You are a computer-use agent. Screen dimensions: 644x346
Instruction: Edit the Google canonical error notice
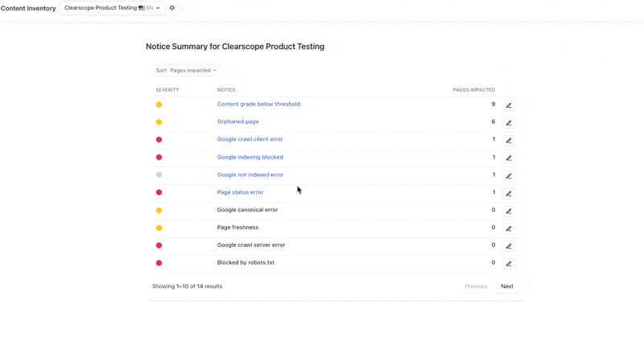pos(509,211)
